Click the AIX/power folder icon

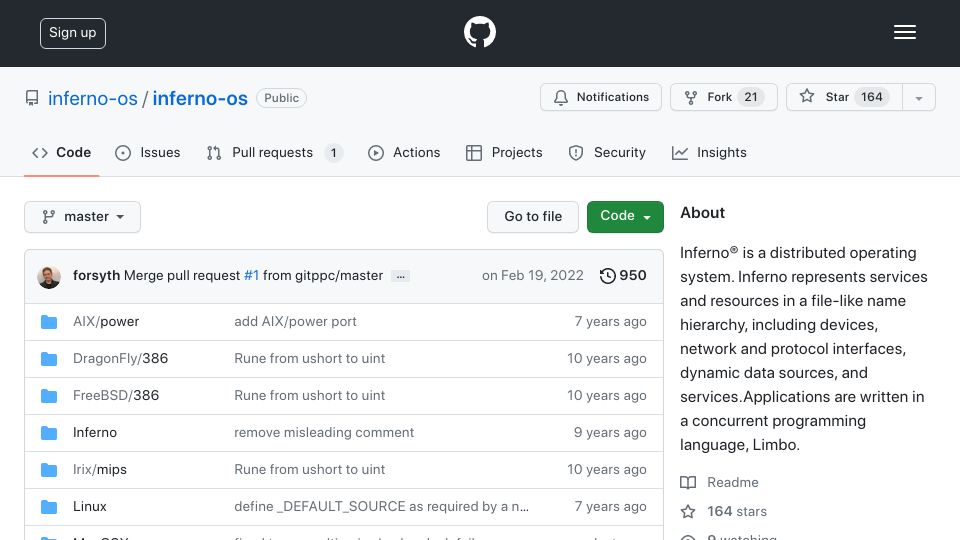coord(49,322)
